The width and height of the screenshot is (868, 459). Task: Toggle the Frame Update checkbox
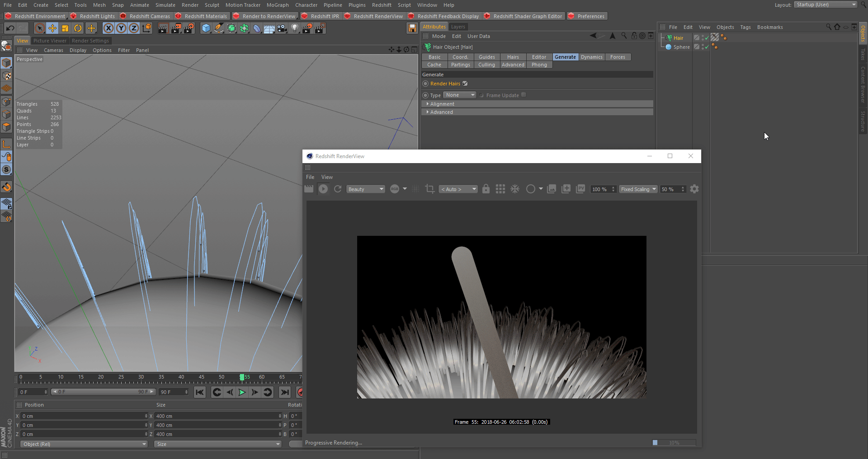pyautogui.click(x=524, y=95)
